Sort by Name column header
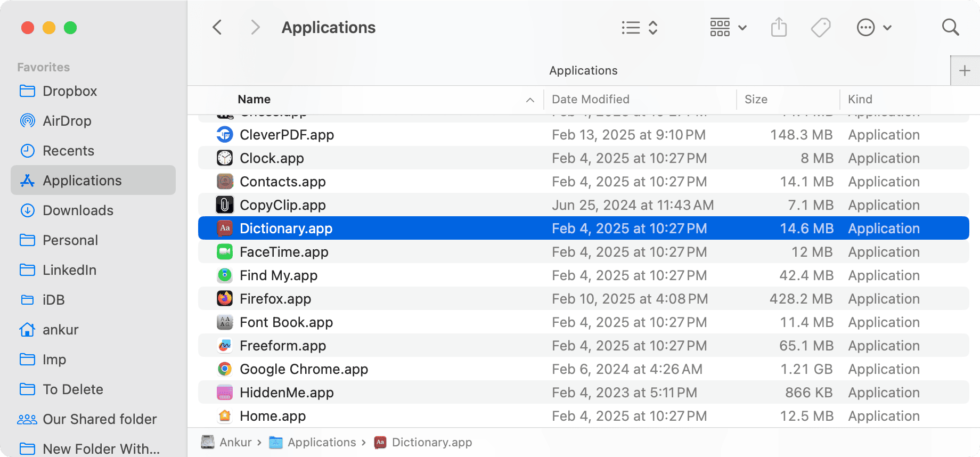The width and height of the screenshot is (980, 457). (254, 99)
